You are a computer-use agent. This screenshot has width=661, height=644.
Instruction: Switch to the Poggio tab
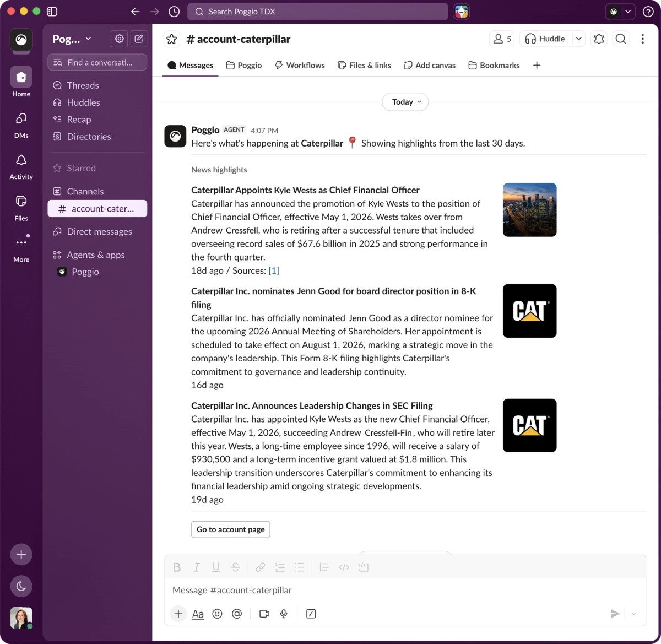click(244, 65)
